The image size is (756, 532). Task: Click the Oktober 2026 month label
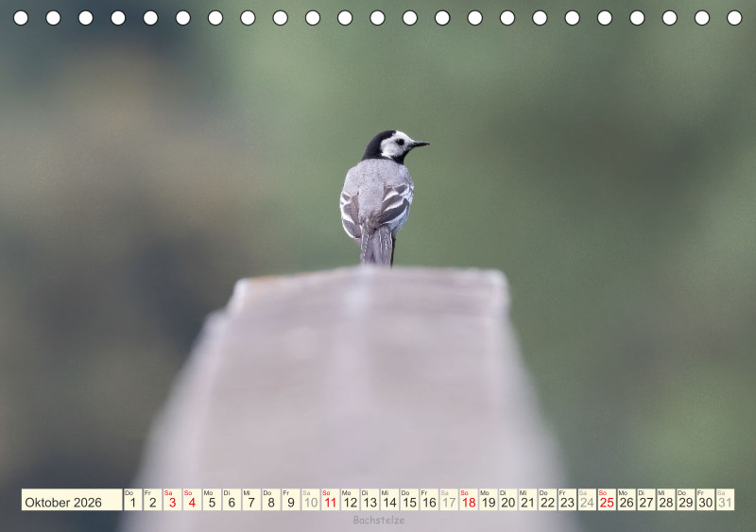[63, 502]
